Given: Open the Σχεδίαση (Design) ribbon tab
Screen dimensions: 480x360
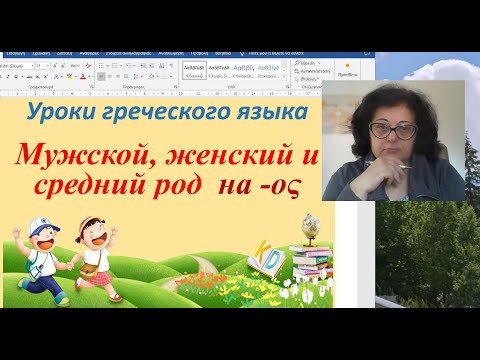Looking at the screenshot, I should click(41, 53).
